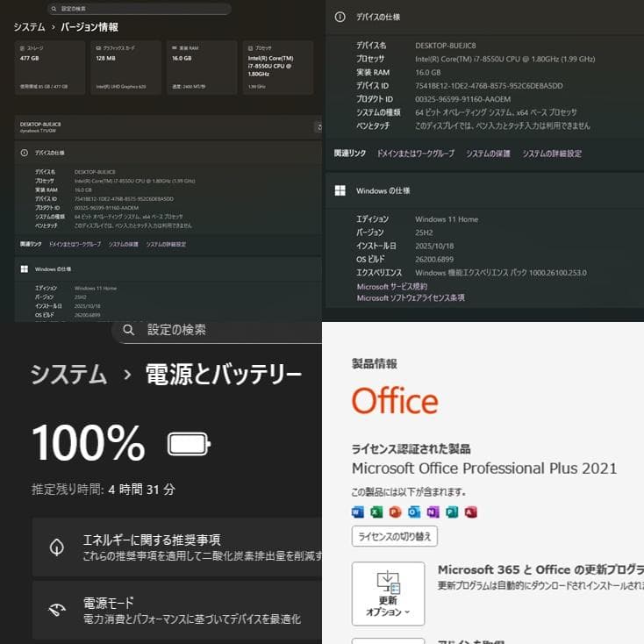The image size is (644, 644).
Task: Click the Access icon in Office product info
Action: (x=470, y=512)
